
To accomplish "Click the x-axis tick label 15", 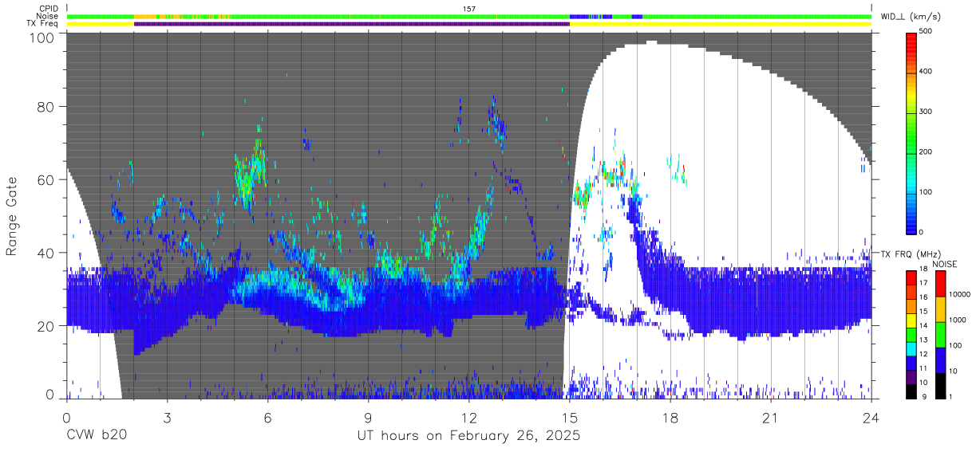I will pyautogui.click(x=569, y=418).
